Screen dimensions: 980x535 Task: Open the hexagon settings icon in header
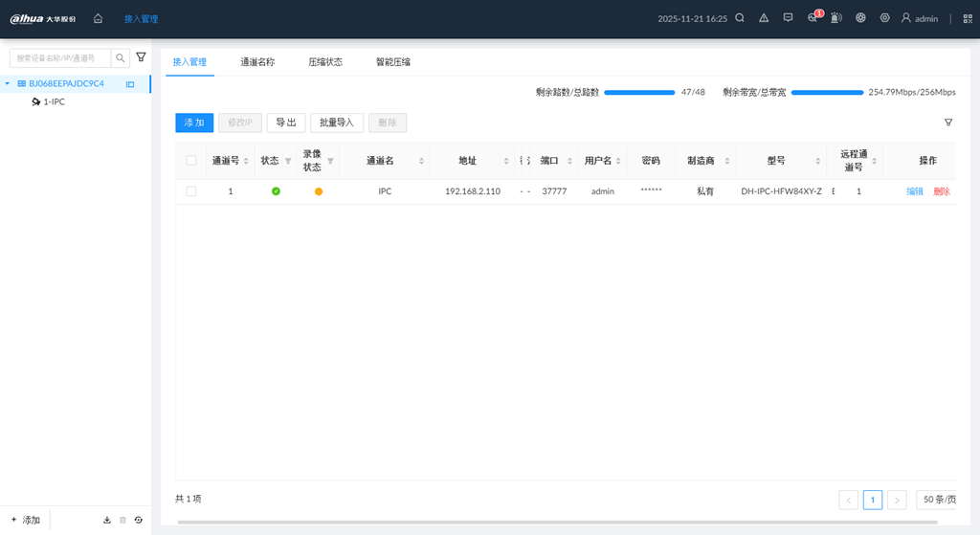tap(884, 18)
